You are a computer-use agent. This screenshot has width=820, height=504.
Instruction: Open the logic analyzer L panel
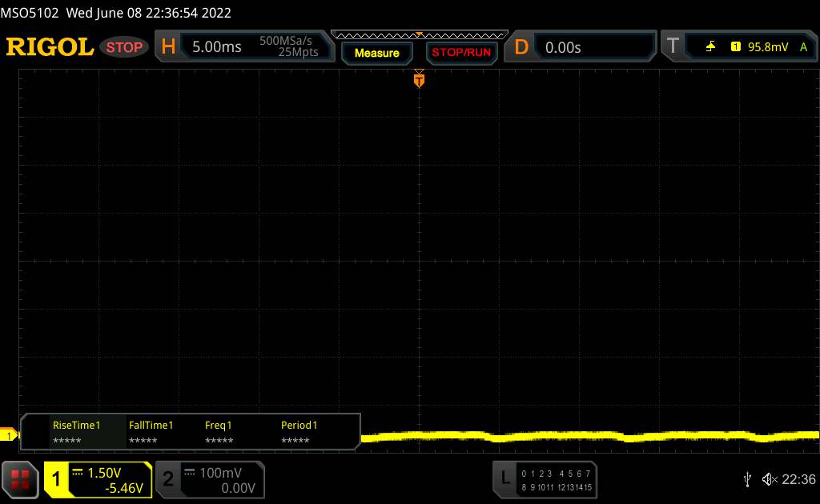(504, 478)
